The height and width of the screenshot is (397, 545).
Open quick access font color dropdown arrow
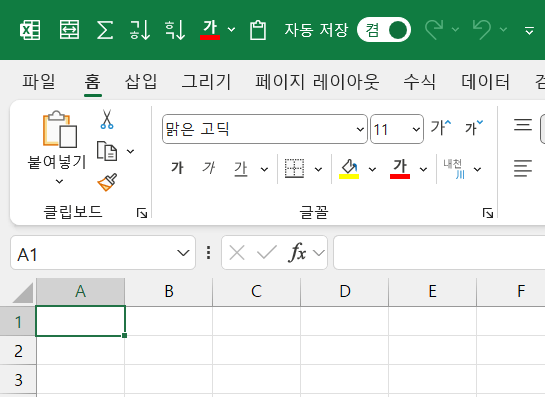click(x=231, y=30)
